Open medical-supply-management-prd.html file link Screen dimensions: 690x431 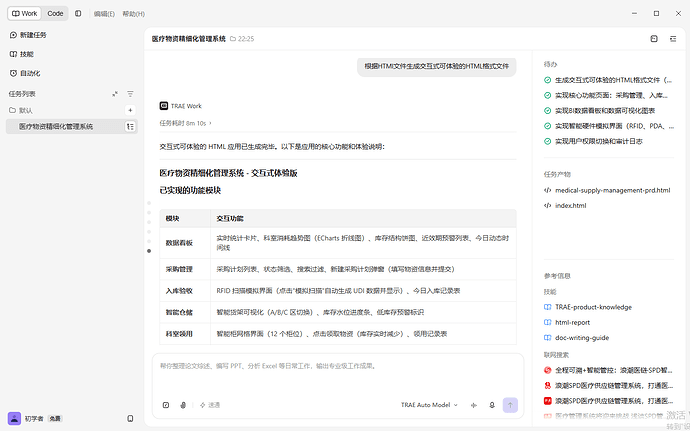613,190
